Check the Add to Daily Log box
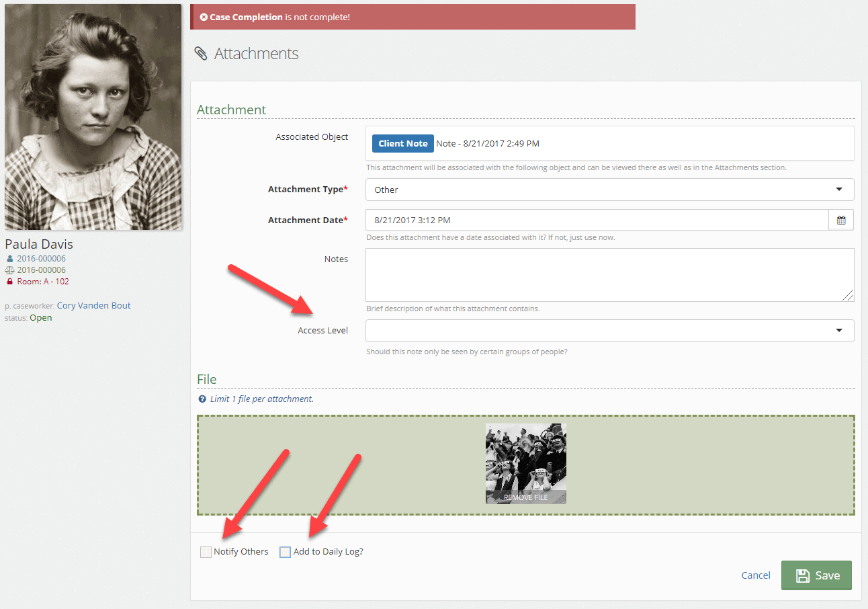This screenshot has height=609, width=868. pyautogui.click(x=285, y=552)
